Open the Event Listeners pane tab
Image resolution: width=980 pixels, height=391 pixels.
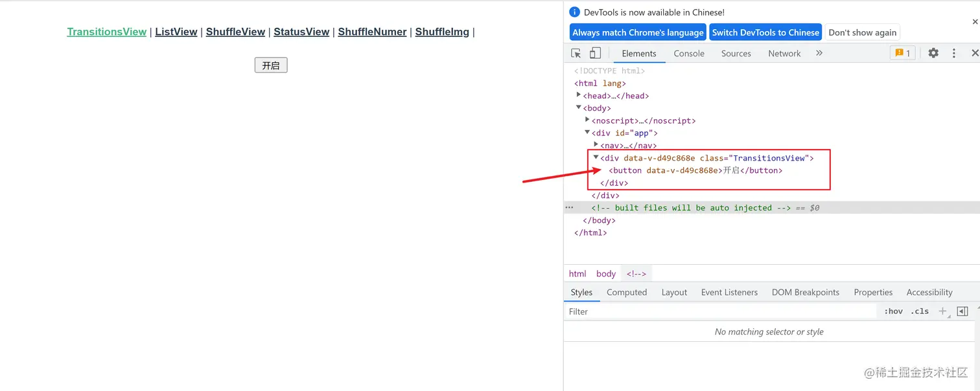(729, 292)
